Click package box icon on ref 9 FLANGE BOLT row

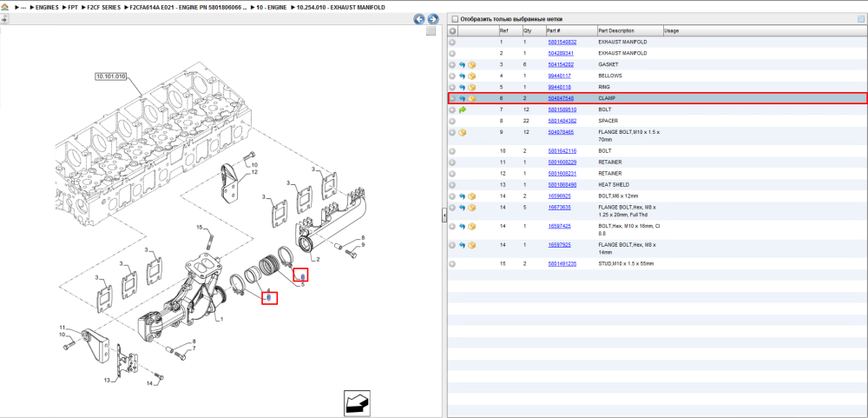pyautogui.click(x=463, y=132)
